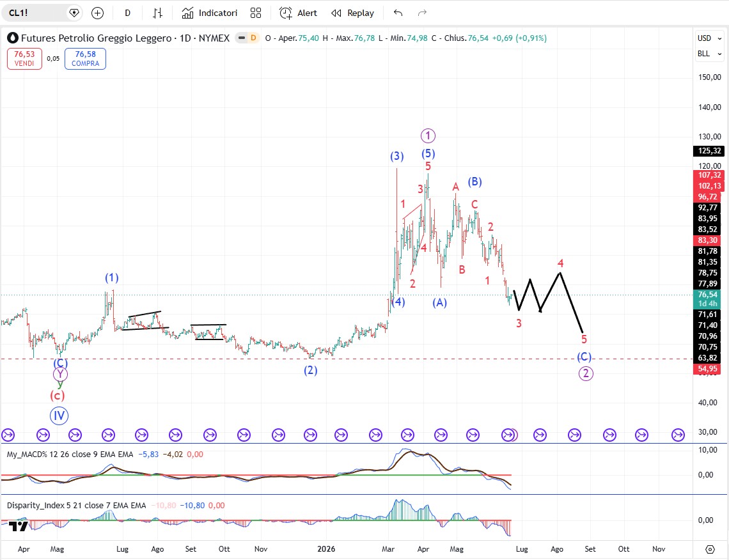Open chart settings gear near the time axis
This screenshot has height=560, width=729.
coord(710,549)
